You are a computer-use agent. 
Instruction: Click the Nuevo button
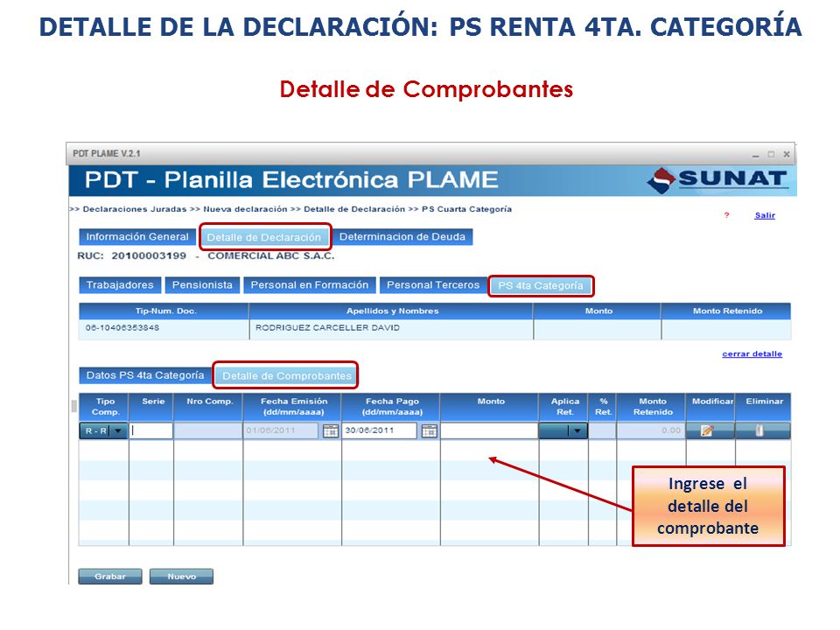pyautogui.click(x=182, y=577)
